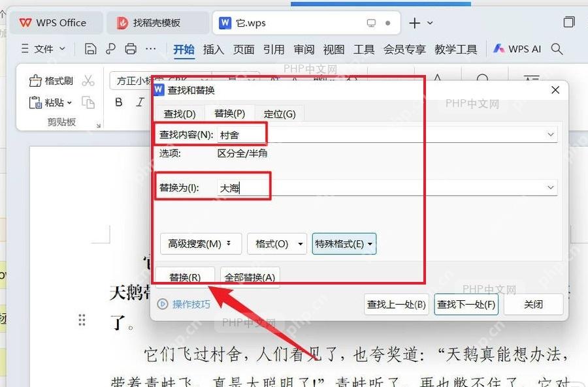This screenshot has width=588, height=387.
Task: Switch to the 查找(D) tab
Action: tap(180, 114)
